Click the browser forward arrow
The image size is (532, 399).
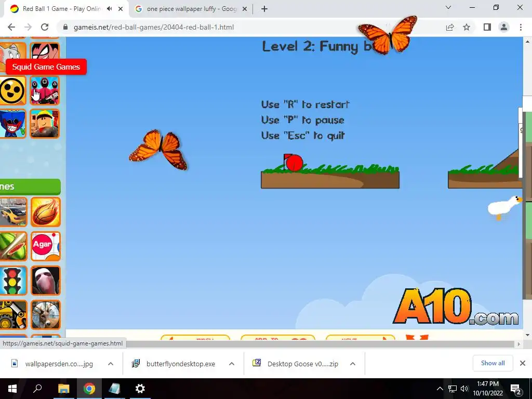[x=28, y=27]
